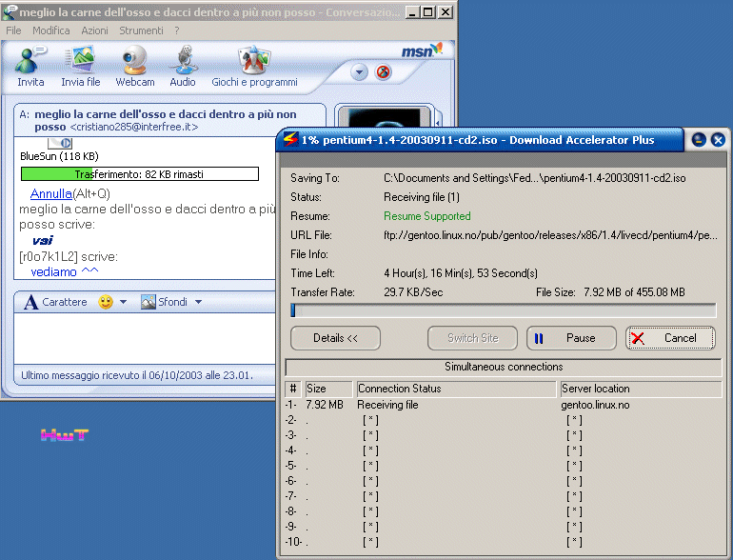Click the Saving To path text
The width and height of the screenshot is (733, 560).
534,178
